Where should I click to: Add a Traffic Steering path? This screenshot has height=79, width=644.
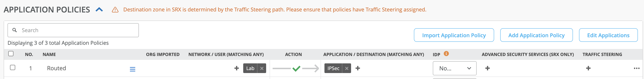pos(588,68)
